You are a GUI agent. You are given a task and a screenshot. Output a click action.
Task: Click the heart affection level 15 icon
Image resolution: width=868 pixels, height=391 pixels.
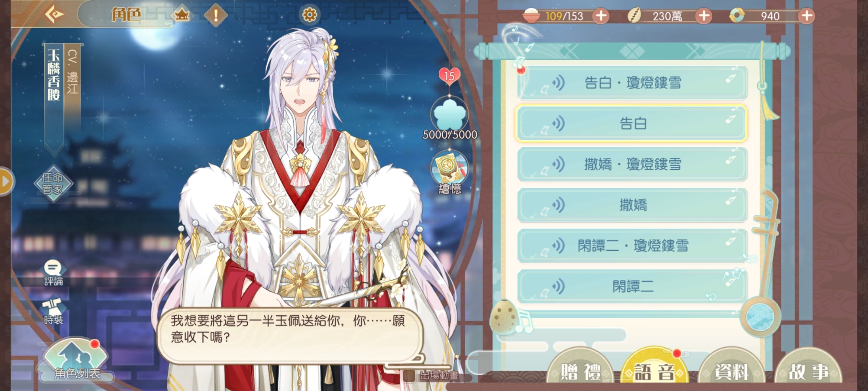(450, 76)
